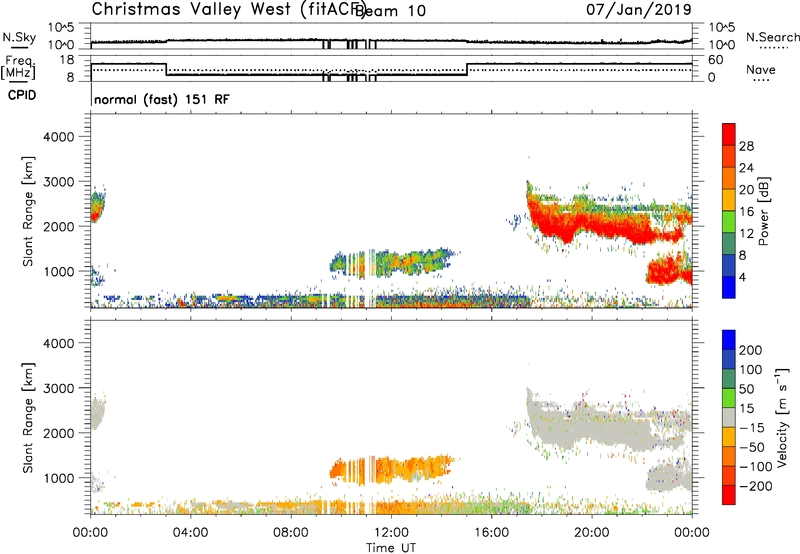Image resolution: width=800 pixels, height=554 pixels.
Task: Click the 'Beam 10' label
Action: pyautogui.click(x=390, y=11)
